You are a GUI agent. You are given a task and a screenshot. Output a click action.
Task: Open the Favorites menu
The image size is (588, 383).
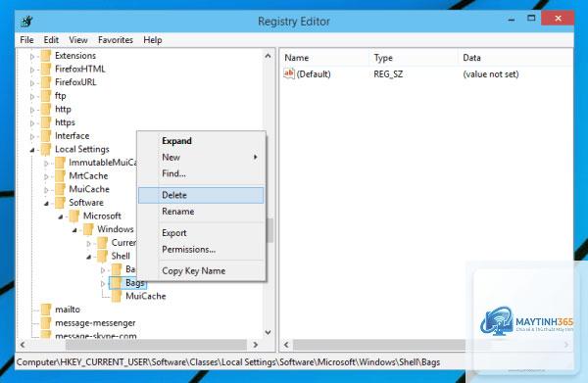click(x=116, y=40)
